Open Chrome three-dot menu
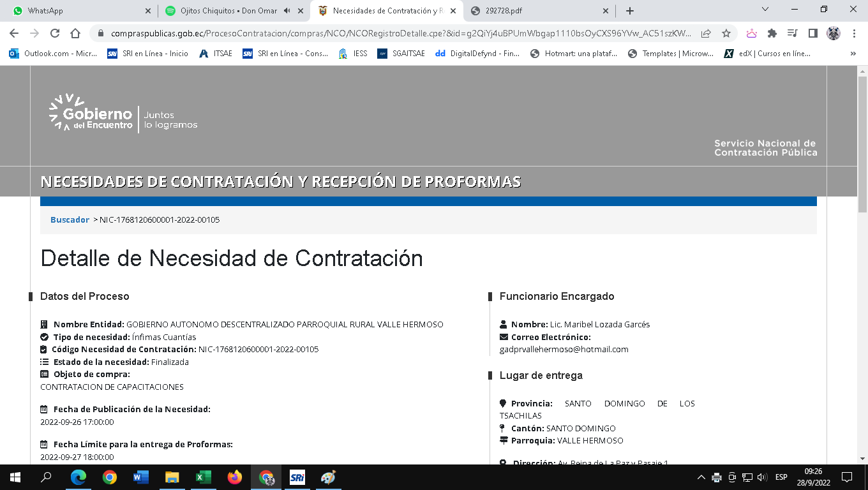The width and height of the screenshot is (868, 490). point(855,34)
